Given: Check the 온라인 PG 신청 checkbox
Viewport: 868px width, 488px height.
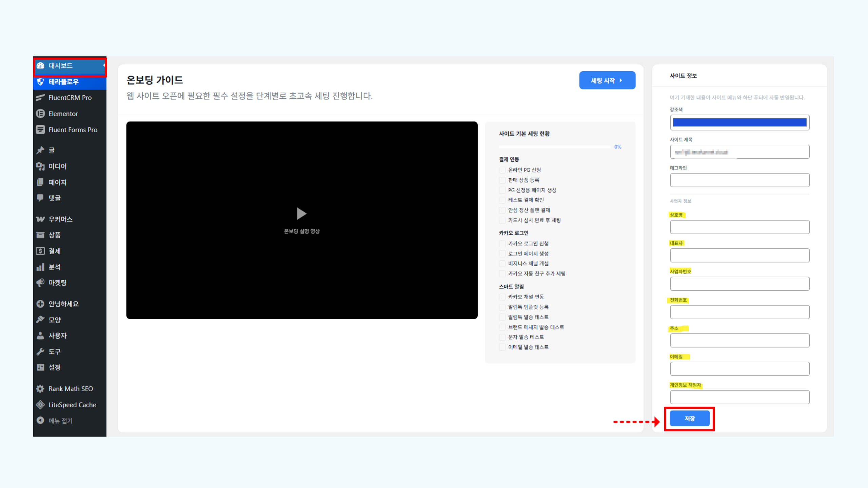Looking at the screenshot, I should pos(502,170).
